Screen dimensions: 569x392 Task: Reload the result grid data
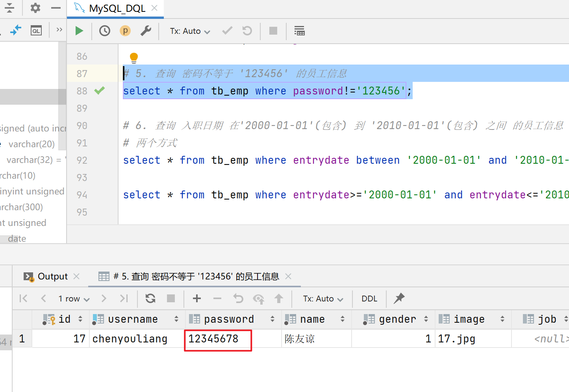tap(150, 298)
